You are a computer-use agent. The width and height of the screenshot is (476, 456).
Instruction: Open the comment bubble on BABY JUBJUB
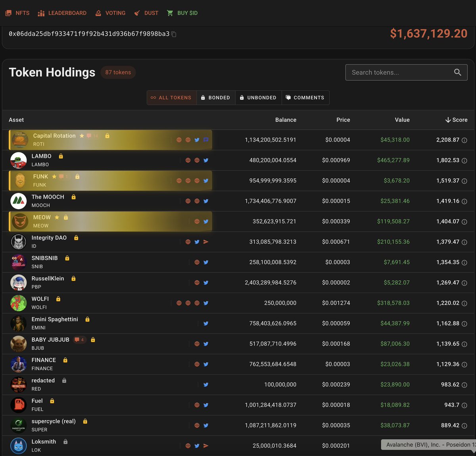click(79, 340)
